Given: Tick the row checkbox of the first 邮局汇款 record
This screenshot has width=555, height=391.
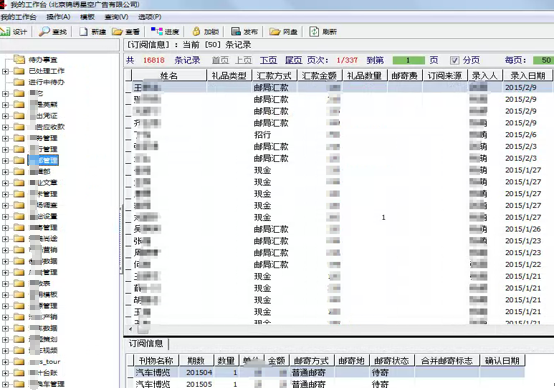Looking at the screenshot, I should 129,87.
